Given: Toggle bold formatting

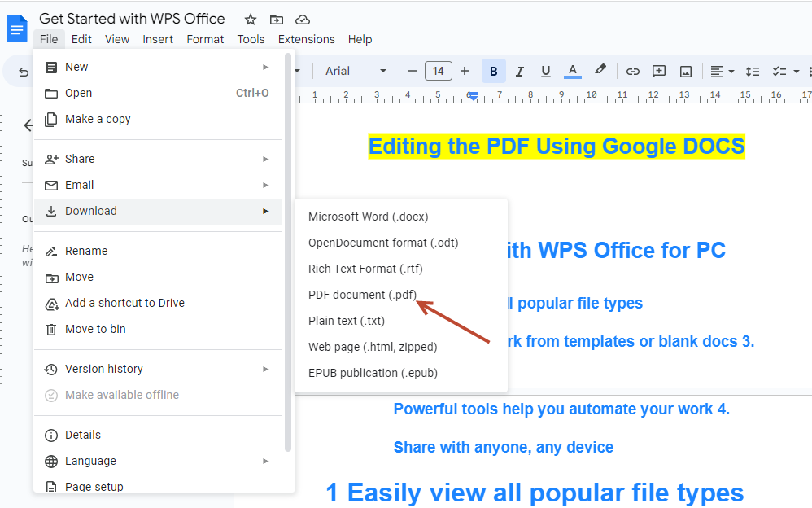Looking at the screenshot, I should coord(494,71).
